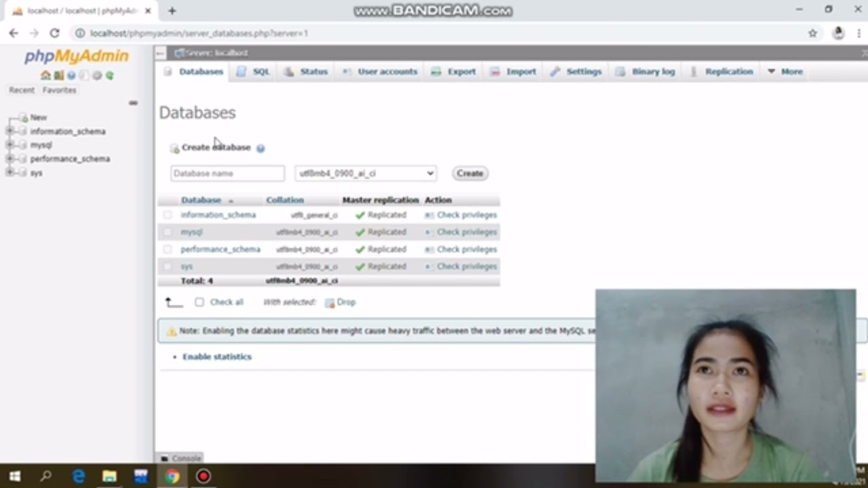Tick checkbox for performance_schema row

click(x=167, y=249)
